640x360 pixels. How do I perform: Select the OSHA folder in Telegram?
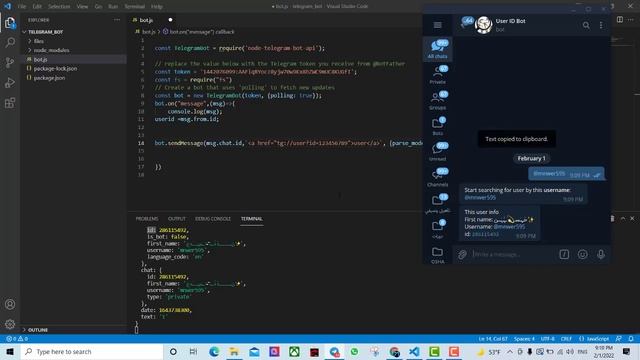point(438,255)
